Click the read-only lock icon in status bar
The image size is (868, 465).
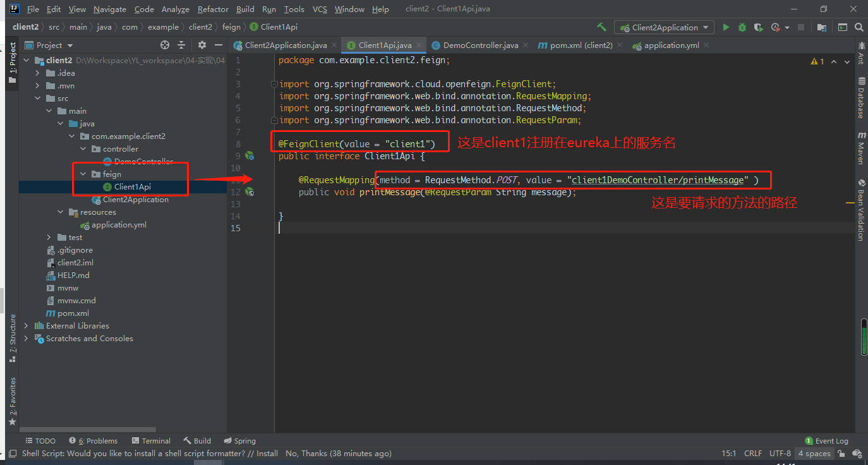841,454
